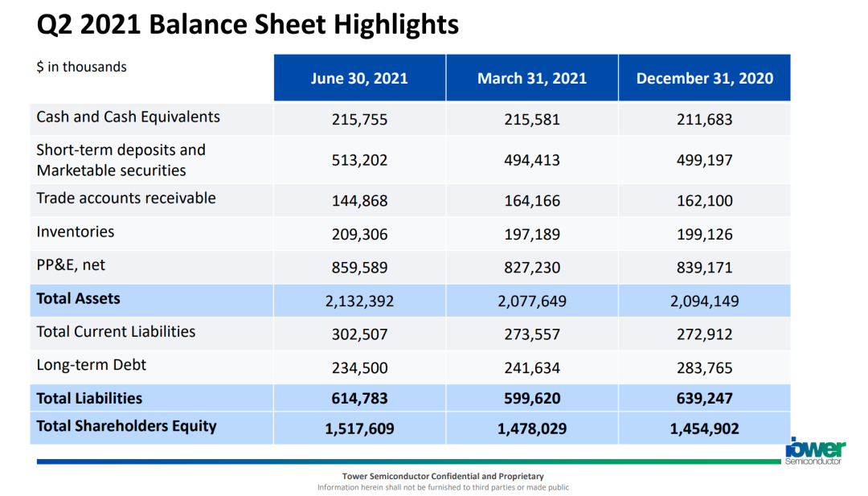Select the 'December 31, 2020' column header
Image resolution: width=868 pixels, height=496 pixels.
[x=705, y=78]
